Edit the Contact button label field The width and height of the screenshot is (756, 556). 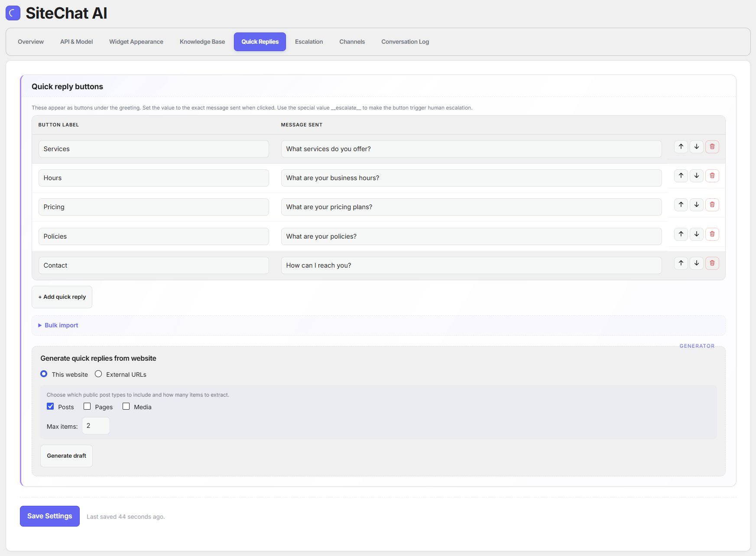[x=154, y=265]
